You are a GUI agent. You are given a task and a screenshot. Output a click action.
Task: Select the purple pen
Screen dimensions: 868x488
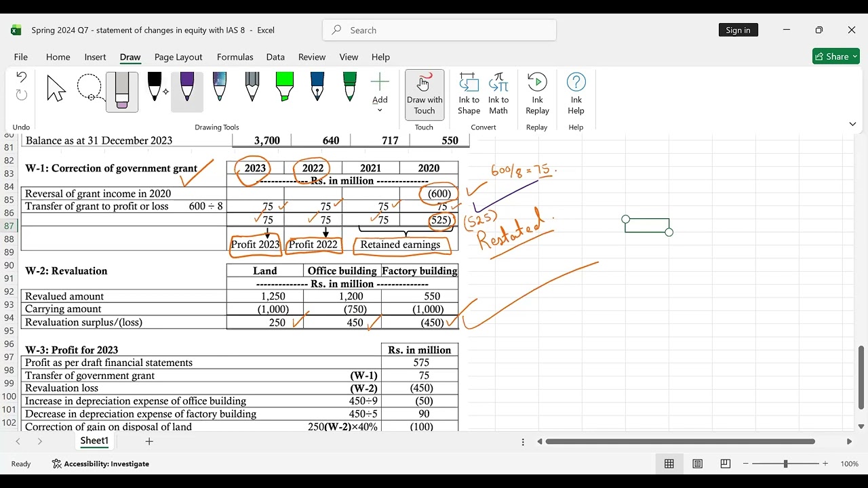pos(187,91)
